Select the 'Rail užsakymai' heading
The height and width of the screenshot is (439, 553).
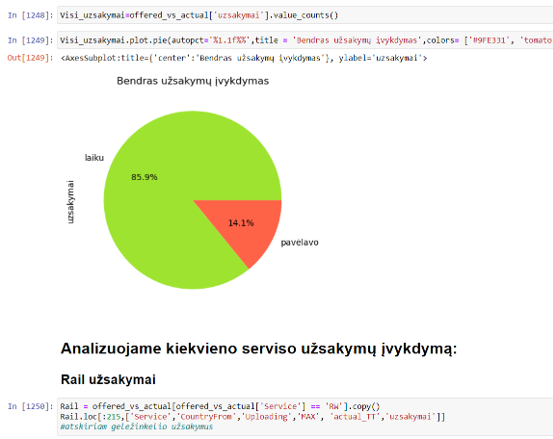point(108,380)
